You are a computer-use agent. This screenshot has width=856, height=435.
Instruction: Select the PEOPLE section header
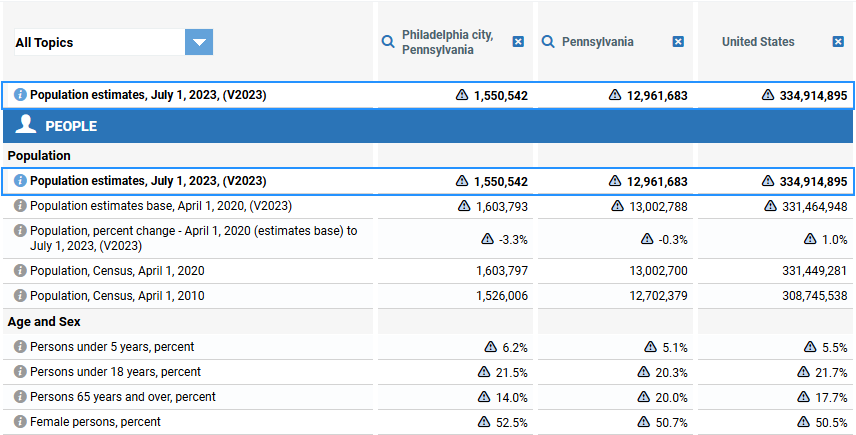pyautogui.click(x=70, y=126)
